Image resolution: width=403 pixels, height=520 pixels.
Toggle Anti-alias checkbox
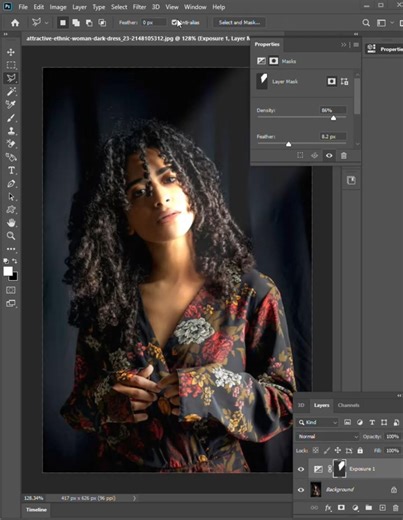coord(174,22)
